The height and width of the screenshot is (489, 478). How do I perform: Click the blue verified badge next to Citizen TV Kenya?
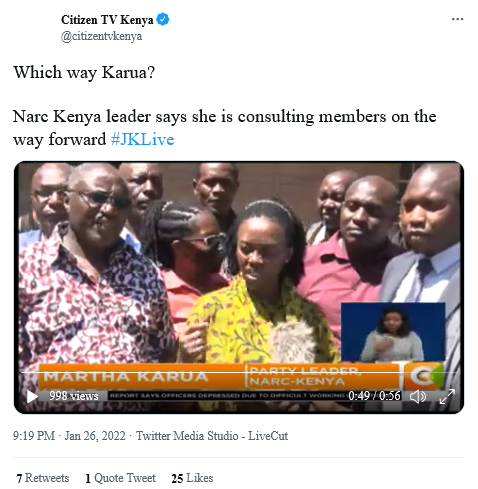pos(163,20)
